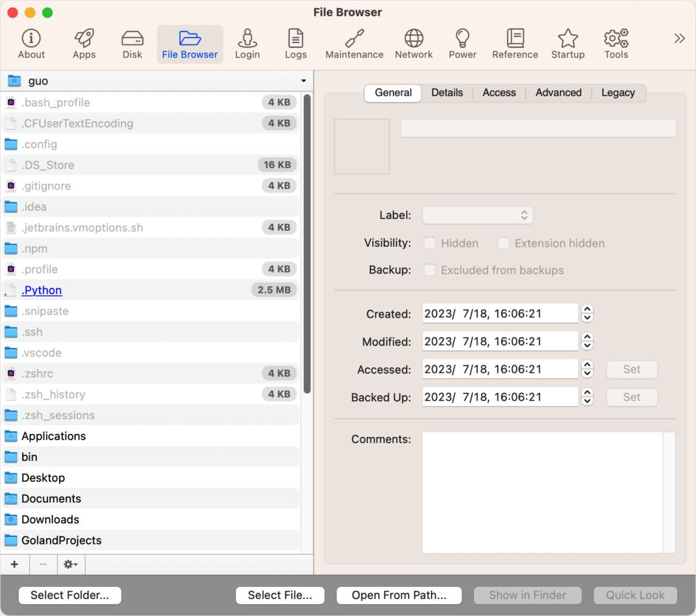The image size is (696, 616).
Task: Click the Accessed date stepper
Action: click(587, 369)
